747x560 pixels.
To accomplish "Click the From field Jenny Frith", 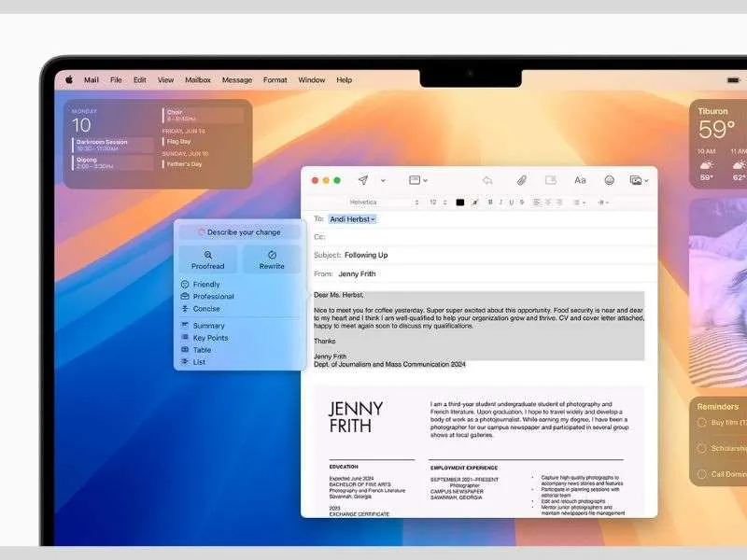I will tap(479, 273).
